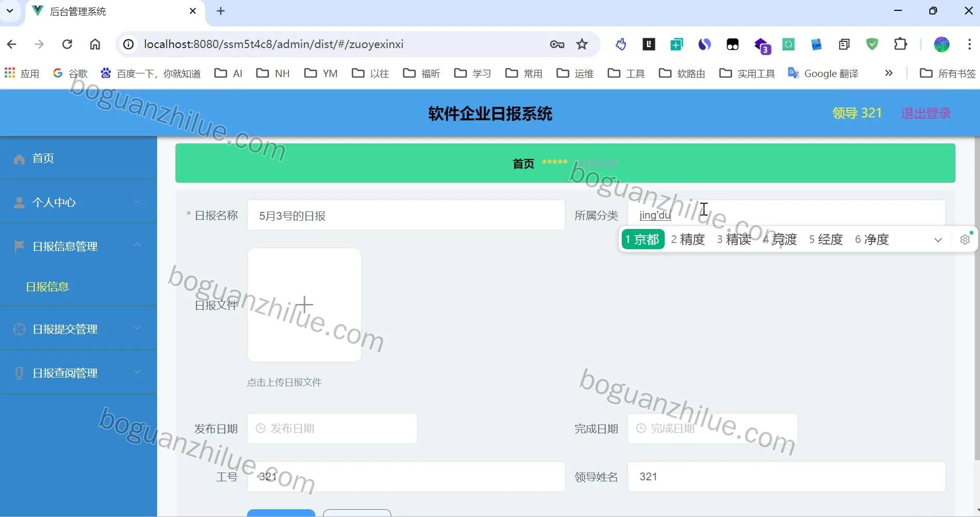This screenshot has width=980, height=517.
Task: Open the AI bookmarks folder
Action: 228,73
